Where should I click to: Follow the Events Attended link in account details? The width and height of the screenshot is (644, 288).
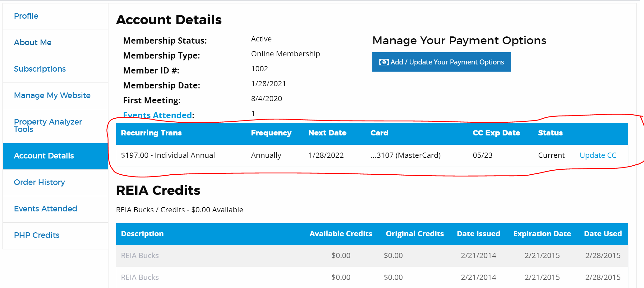(157, 116)
